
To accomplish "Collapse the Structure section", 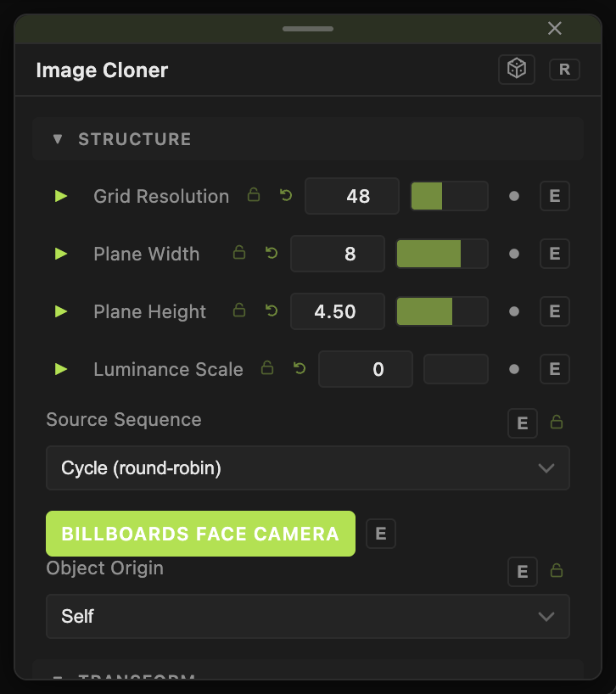I will coord(58,139).
